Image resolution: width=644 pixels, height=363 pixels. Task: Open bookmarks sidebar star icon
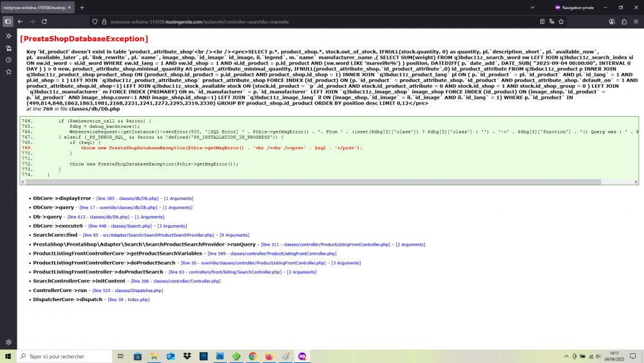pyautogui.click(x=8, y=72)
